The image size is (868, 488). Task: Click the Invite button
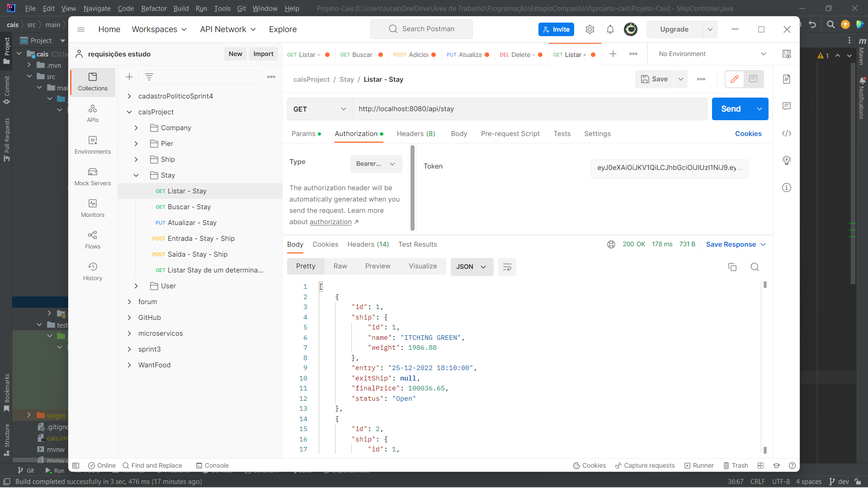coord(556,29)
